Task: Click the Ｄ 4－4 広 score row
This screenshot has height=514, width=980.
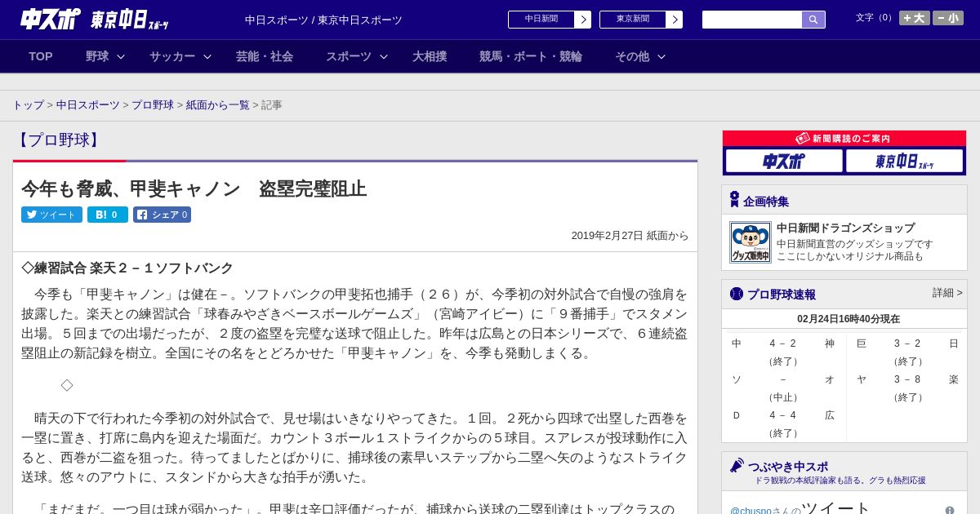Action: [783, 415]
